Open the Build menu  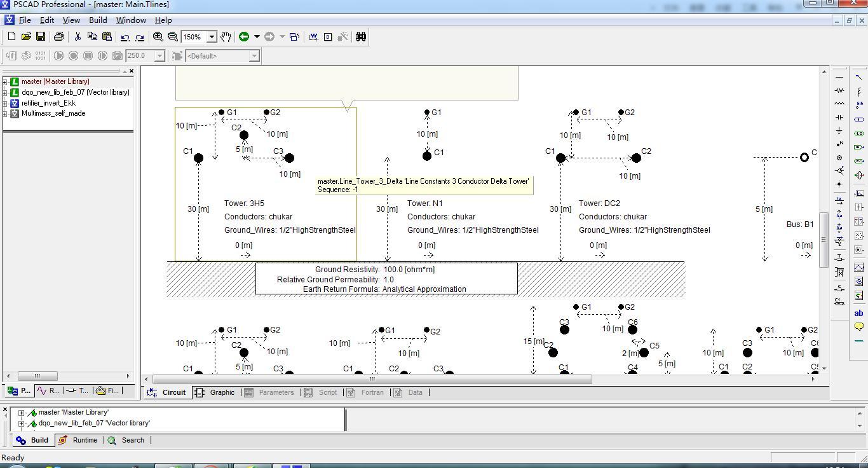pos(98,20)
